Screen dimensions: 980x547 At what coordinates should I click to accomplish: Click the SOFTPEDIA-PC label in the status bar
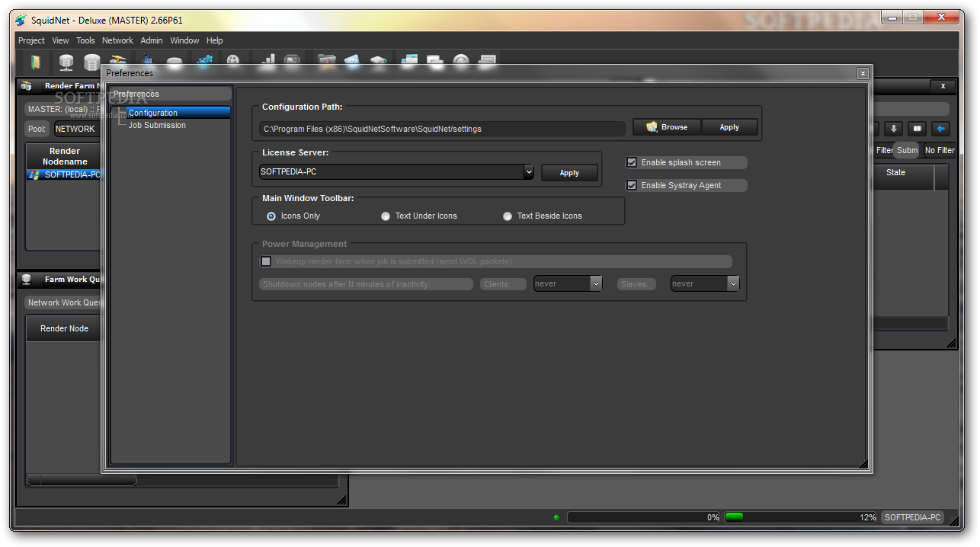tap(912, 517)
